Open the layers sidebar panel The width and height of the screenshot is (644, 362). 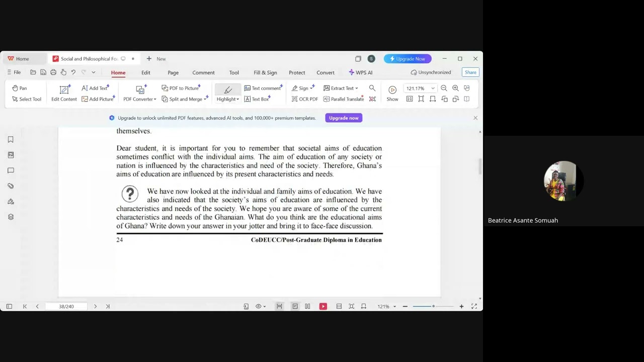coord(11,217)
